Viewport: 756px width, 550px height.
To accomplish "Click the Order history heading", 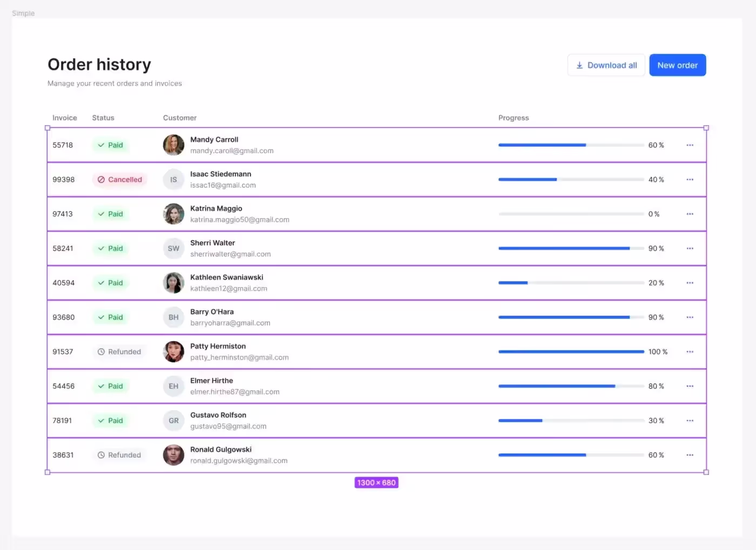I will pos(99,65).
